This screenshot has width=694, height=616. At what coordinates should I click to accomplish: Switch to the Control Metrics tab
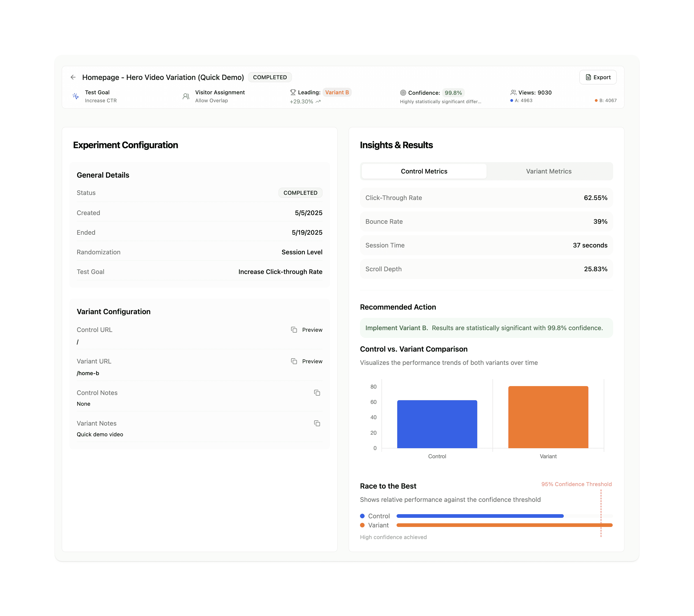click(x=424, y=171)
